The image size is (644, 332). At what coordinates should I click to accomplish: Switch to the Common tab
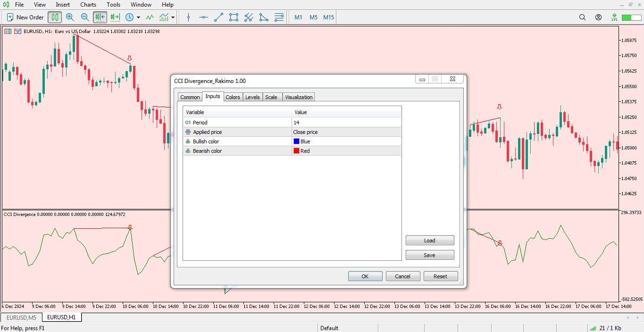(x=190, y=97)
